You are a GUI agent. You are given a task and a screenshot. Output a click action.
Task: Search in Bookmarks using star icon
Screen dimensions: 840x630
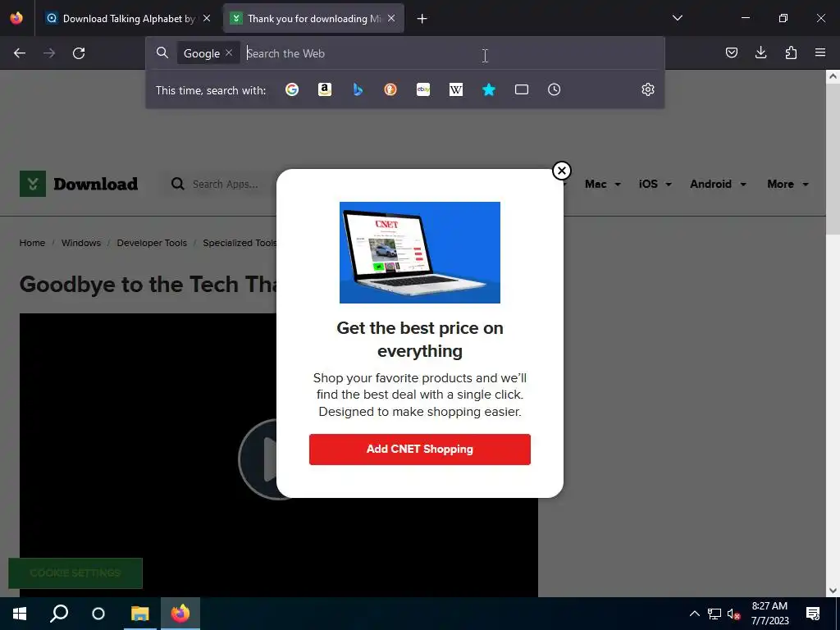pos(489,89)
